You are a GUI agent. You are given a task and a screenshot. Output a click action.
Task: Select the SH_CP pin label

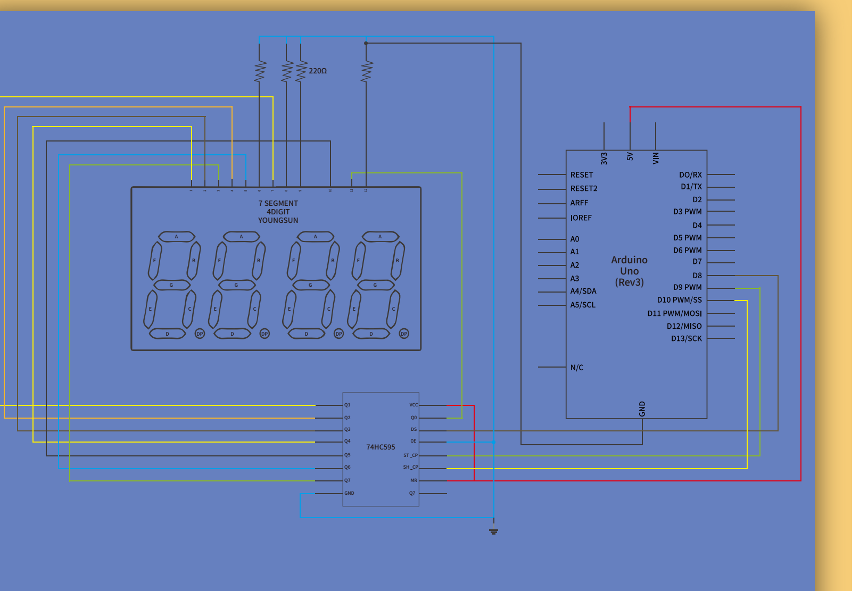tap(411, 468)
